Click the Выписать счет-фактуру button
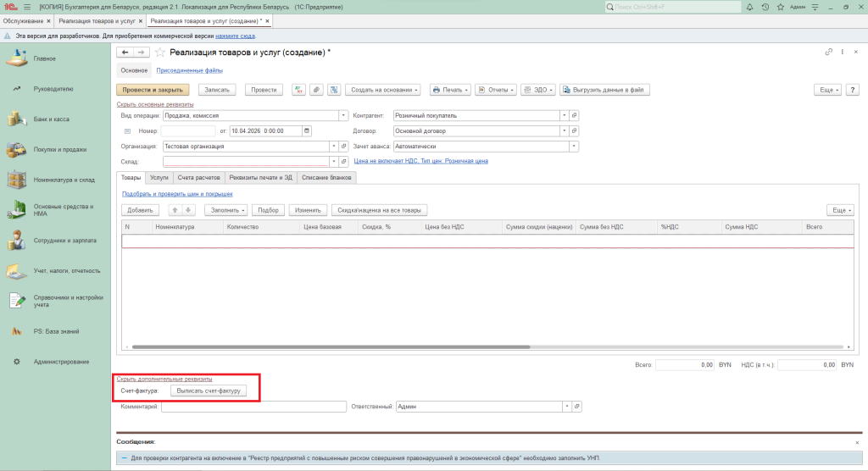This screenshot has width=868, height=471. (208, 391)
